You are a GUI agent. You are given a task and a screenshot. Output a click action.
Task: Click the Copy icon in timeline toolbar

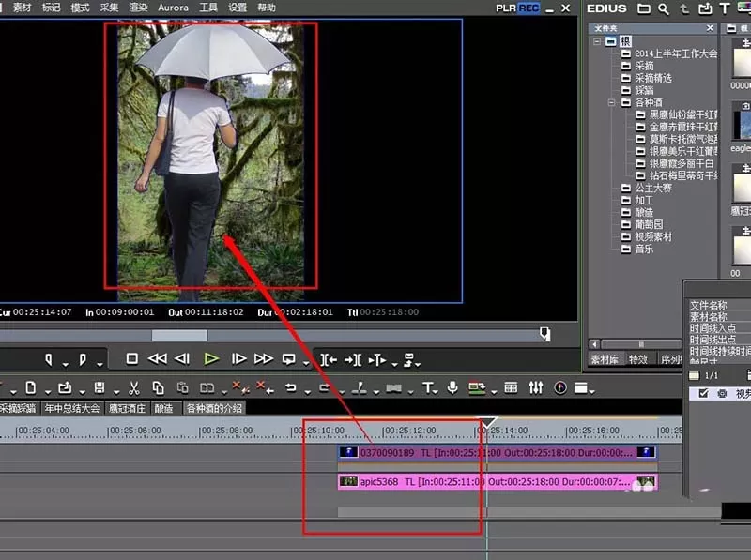(158, 387)
